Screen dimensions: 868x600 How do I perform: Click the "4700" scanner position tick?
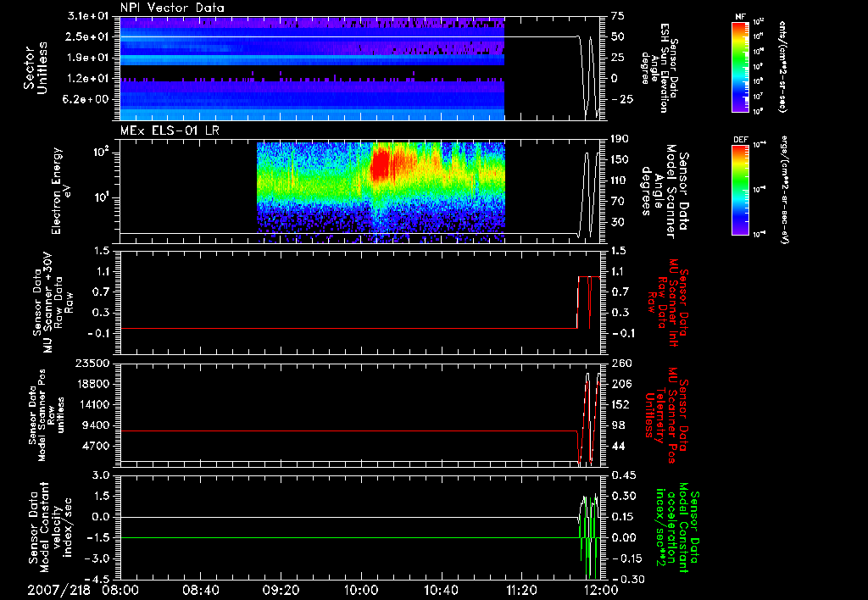click(96, 446)
